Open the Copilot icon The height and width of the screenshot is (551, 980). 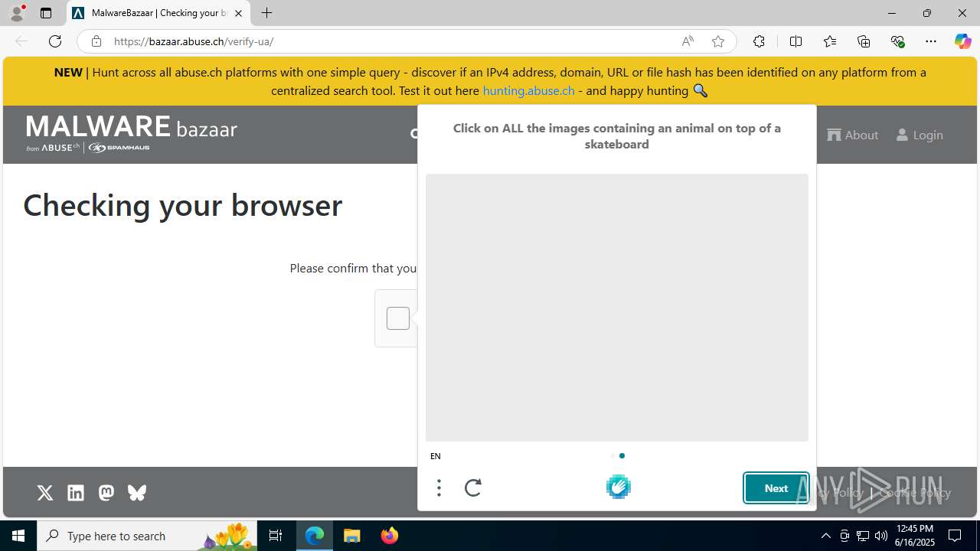[x=962, y=41]
